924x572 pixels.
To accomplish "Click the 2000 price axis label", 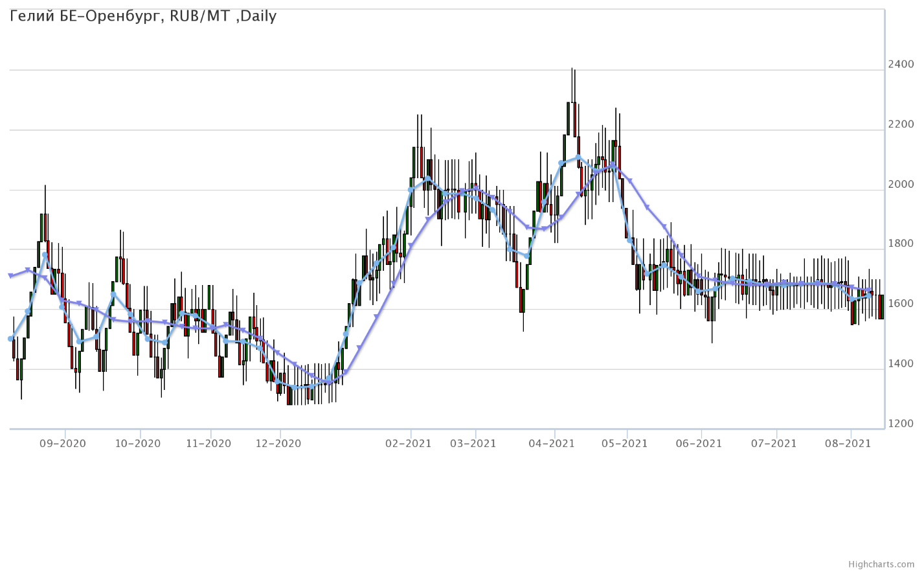I will point(901,185).
